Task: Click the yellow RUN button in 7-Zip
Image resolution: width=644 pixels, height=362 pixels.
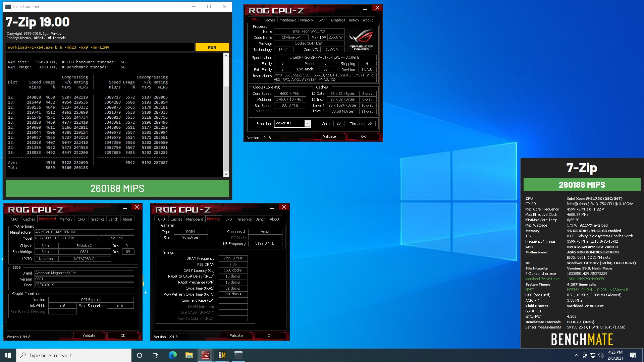Action: click(x=212, y=47)
